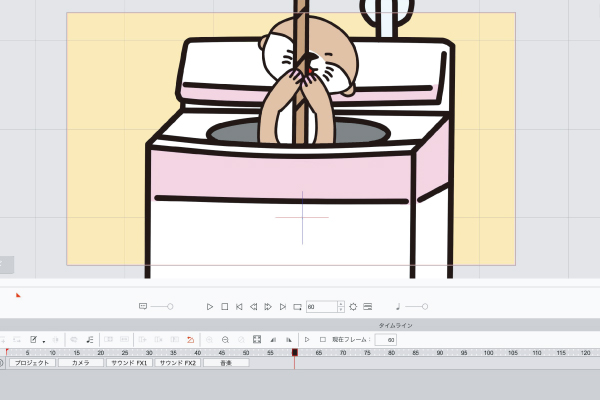Click frame 120 on the timeline ruler
600x400 pixels.
(585, 353)
